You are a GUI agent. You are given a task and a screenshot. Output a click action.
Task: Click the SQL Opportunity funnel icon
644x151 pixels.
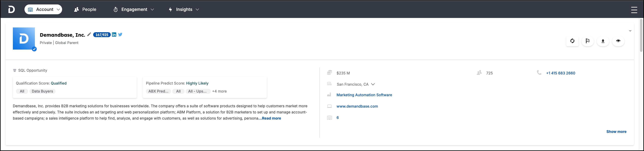coord(15,70)
